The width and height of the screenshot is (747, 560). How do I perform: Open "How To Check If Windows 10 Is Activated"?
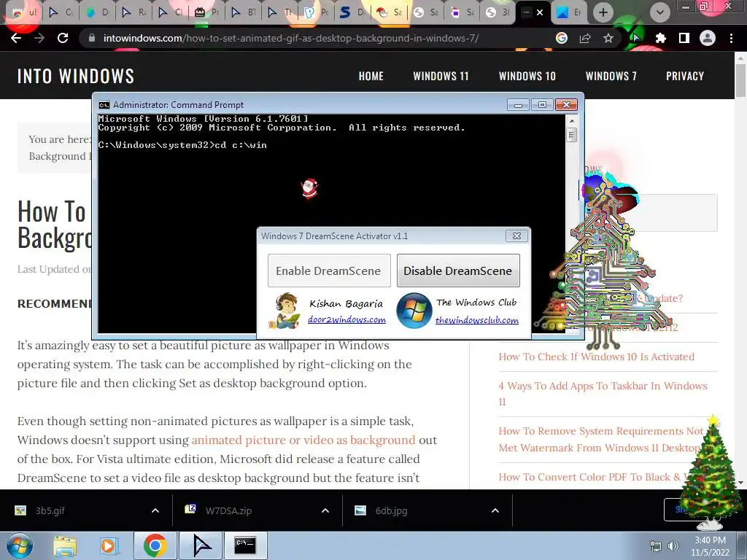(597, 357)
